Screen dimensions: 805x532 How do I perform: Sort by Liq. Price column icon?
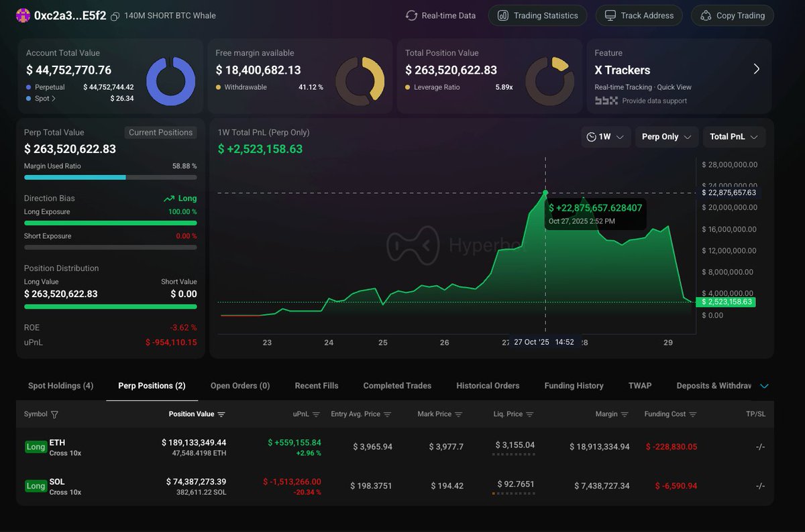(x=530, y=415)
